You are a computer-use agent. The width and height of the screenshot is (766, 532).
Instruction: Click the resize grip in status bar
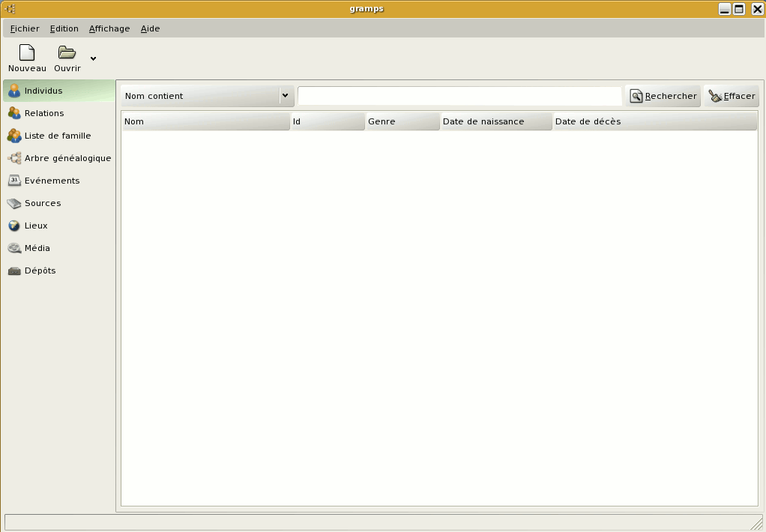(x=756, y=523)
